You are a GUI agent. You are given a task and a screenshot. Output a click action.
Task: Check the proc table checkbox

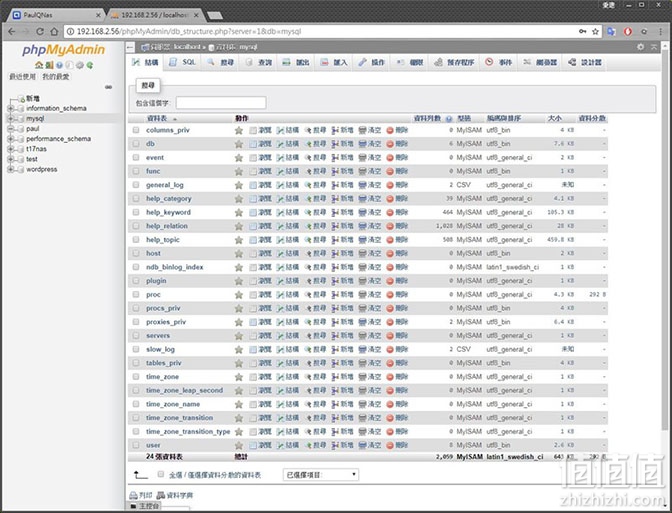point(136,294)
